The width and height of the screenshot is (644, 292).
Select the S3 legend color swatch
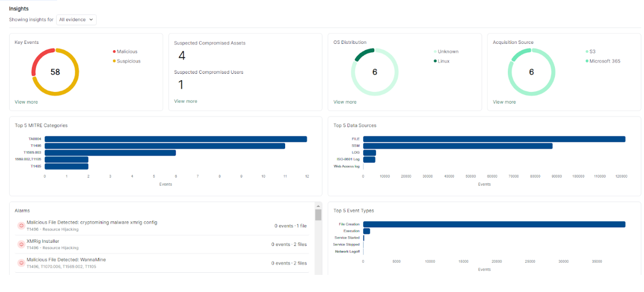tap(587, 52)
